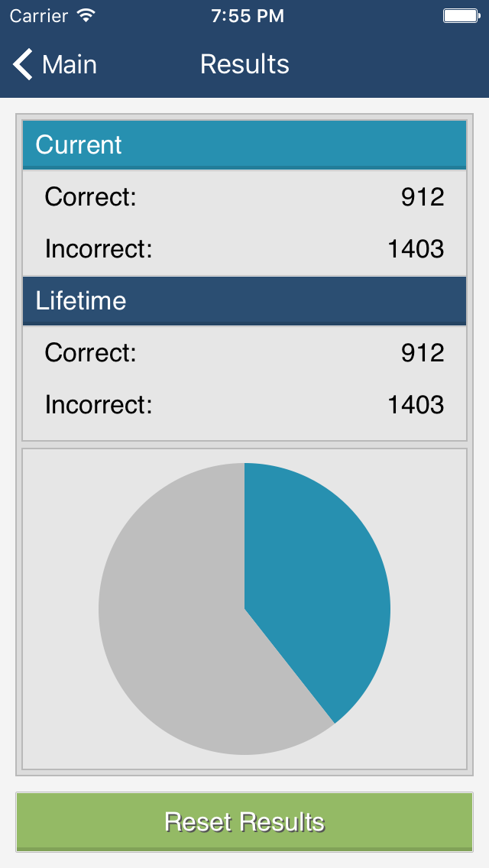Tap the Lifetime Incorrect label

coord(98,405)
